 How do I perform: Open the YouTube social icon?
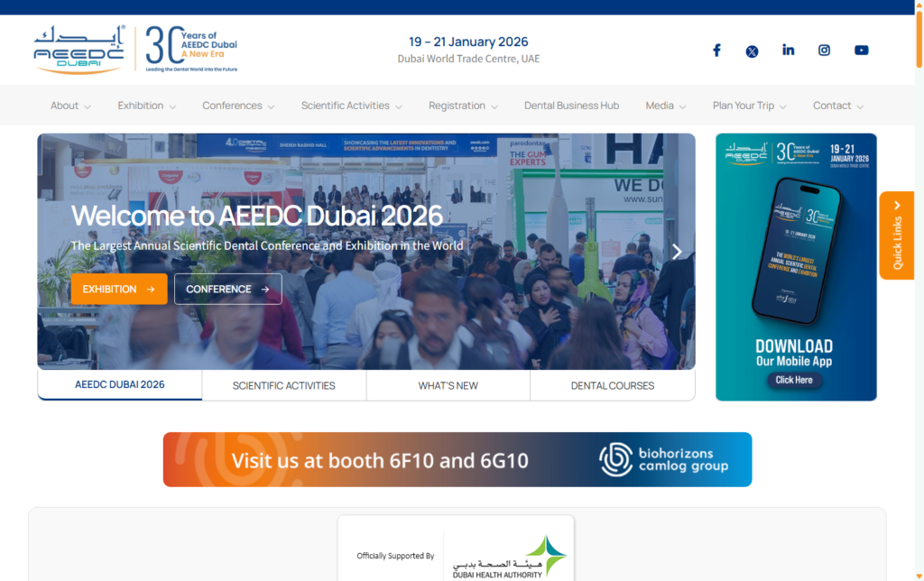coord(861,51)
